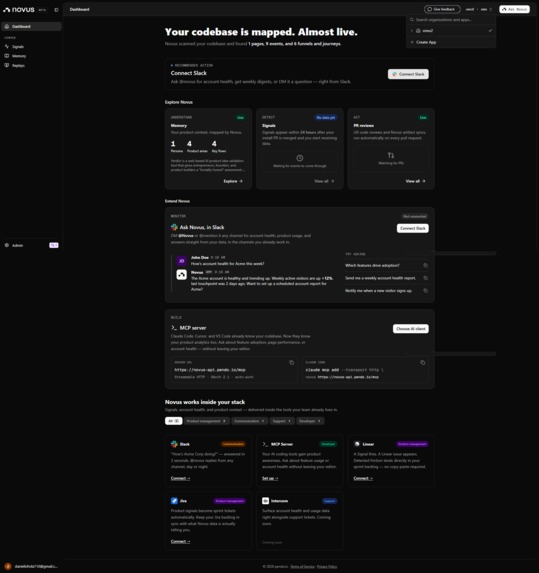Filter integrations by Developer
539x573 pixels.
click(x=310, y=421)
